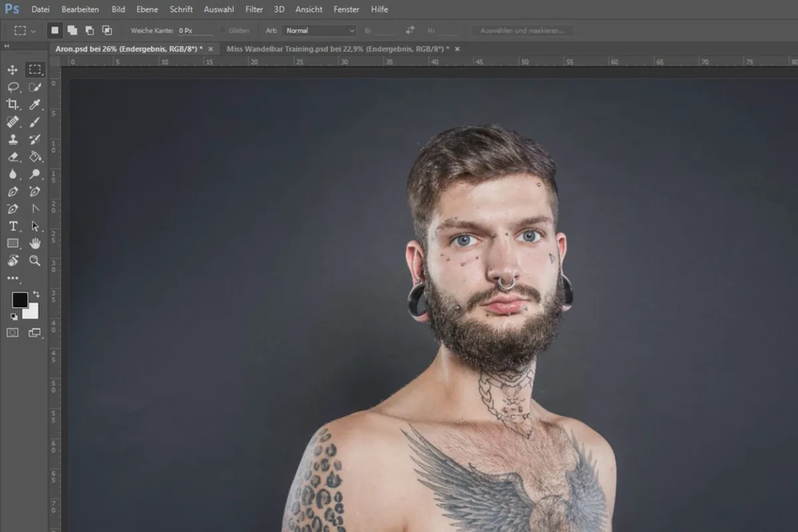The height and width of the screenshot is (532, 798).
Task: Open the background color white swatch
Action: tap(31, 311)
